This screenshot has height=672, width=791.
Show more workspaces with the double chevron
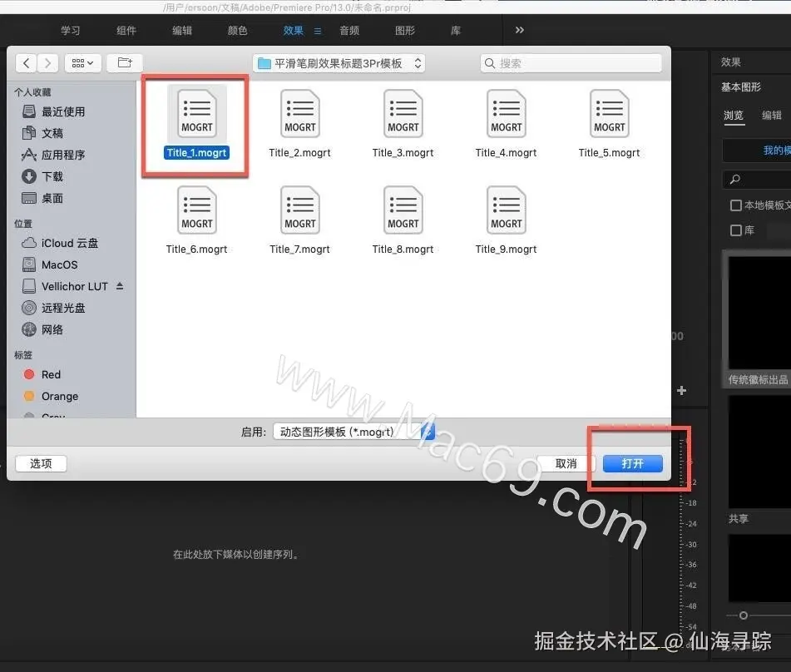point(520,30)
